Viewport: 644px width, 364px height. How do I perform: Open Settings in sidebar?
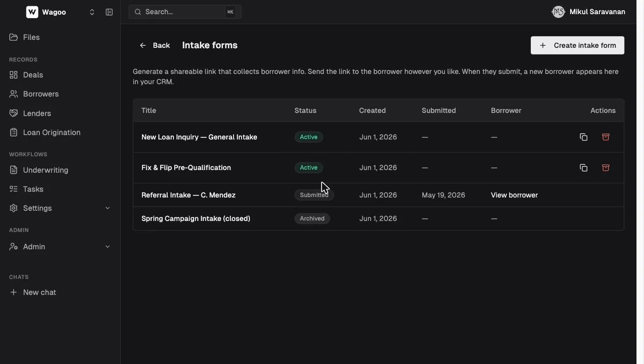click(60, 208)
